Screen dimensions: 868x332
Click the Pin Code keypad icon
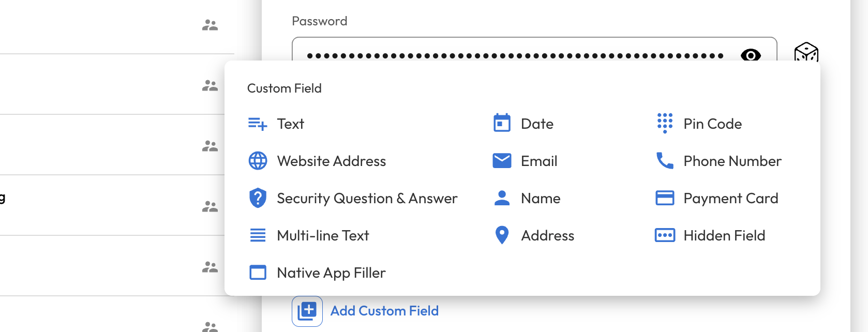[x=665, y=124]
